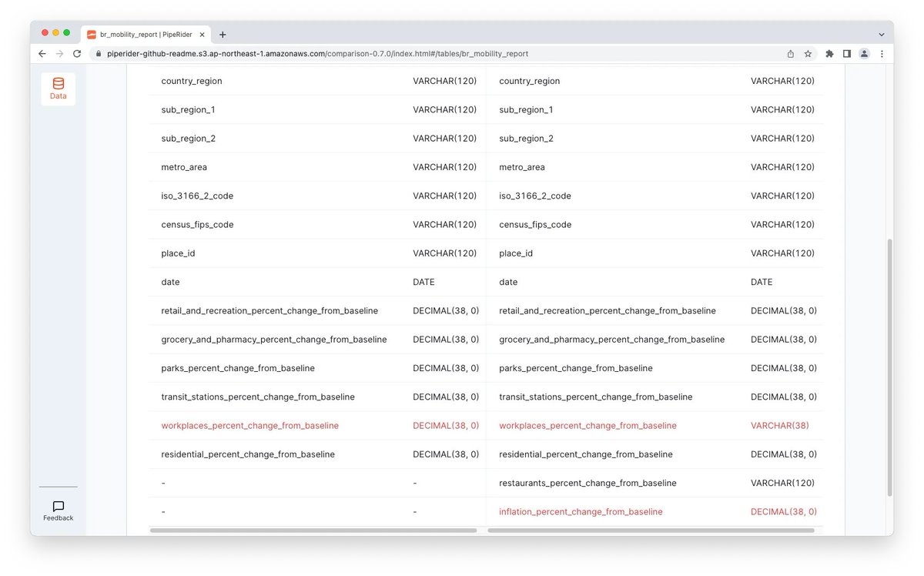Click the page vertical scrollbar
924x576 pixels.
(890, 367)
